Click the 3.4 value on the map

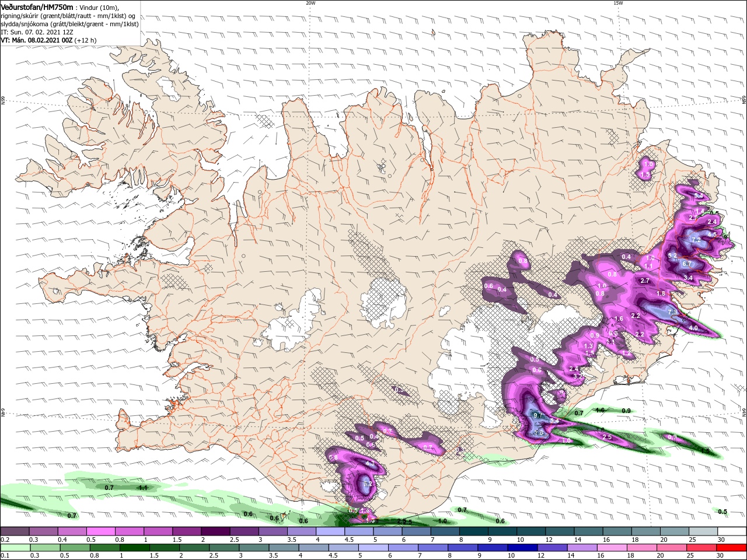pyautogui.click(x=688, y=278)
